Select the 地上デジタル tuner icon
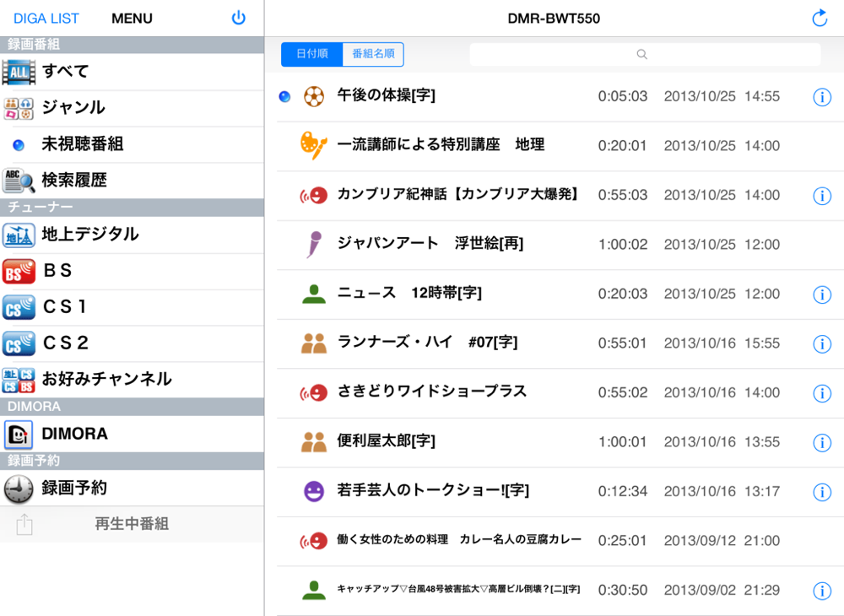844x616 pixels. pyautogui.click(x=19, y=235)
